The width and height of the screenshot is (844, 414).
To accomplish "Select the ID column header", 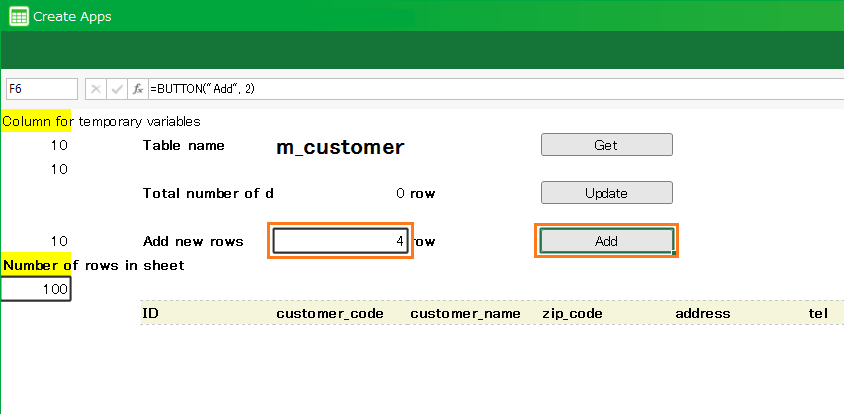I will (x=151, y=314).
